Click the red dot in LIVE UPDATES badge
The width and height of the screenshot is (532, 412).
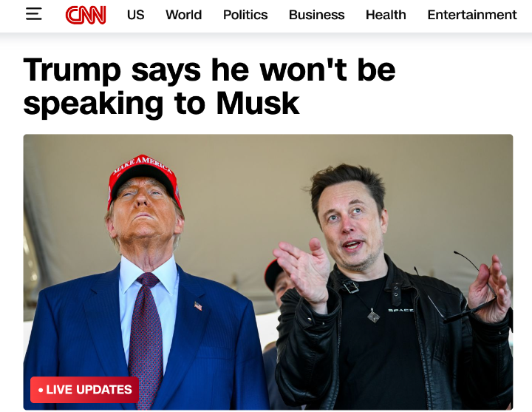tap(41, 390)
